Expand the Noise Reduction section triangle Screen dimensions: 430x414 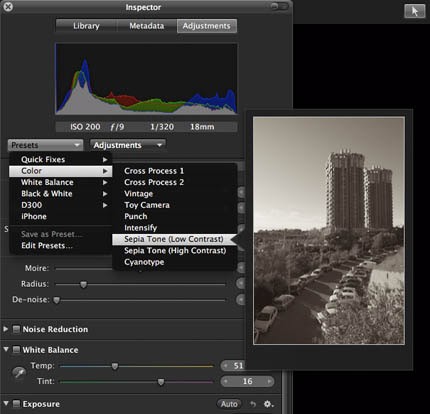[6, 329]
